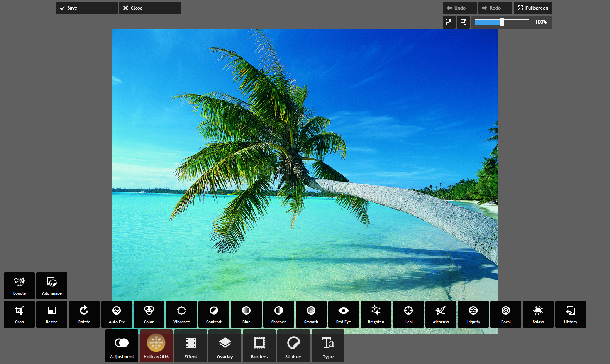
Task: Click the Add image tool
Action: [x=52, y=286]
